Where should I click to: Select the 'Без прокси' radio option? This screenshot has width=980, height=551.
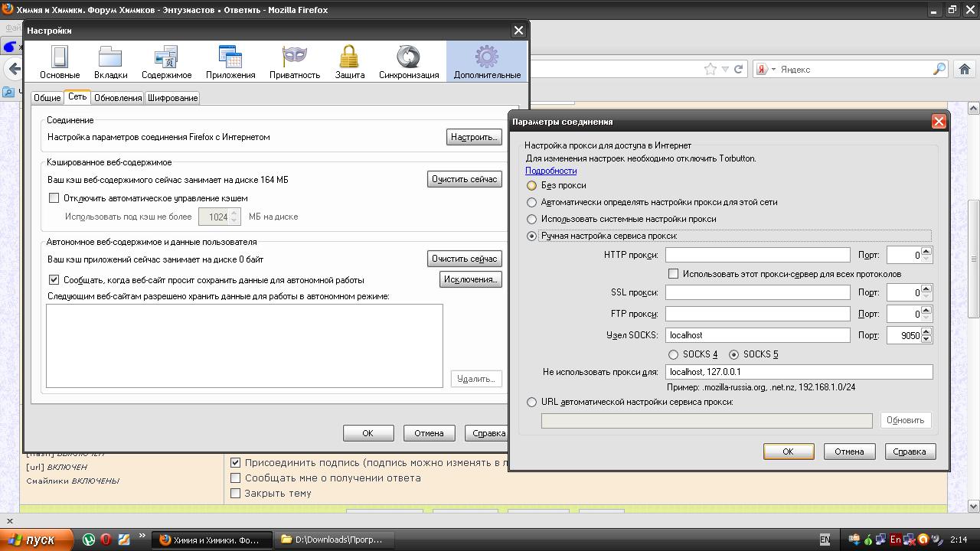point(532,185)
